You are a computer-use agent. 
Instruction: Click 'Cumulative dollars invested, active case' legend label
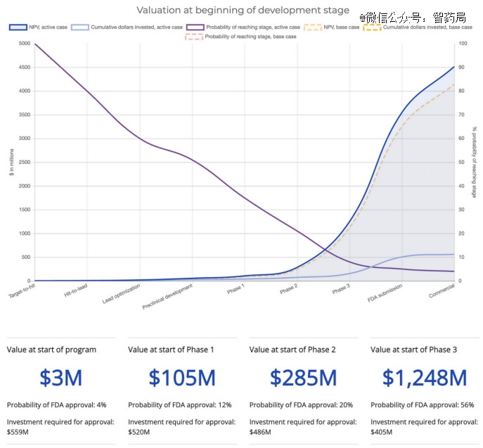[137, 27]
